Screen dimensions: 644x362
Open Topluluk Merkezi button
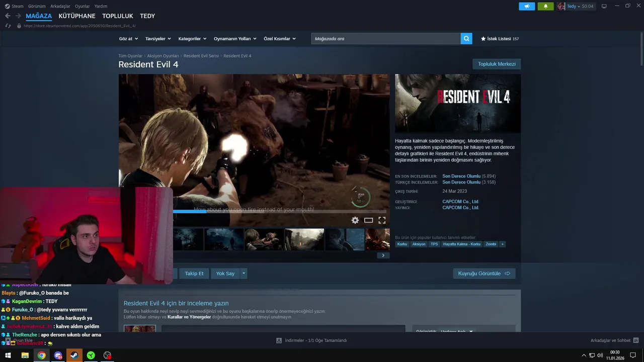pyautogui.click(x=497, y=64)
